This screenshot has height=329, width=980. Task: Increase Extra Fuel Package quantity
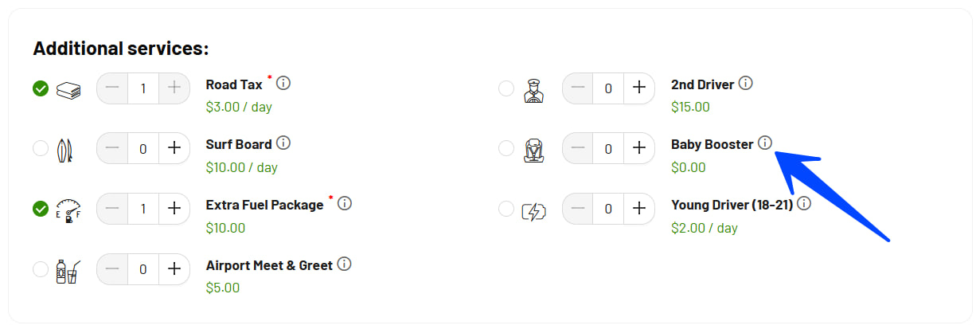point(174,209)
